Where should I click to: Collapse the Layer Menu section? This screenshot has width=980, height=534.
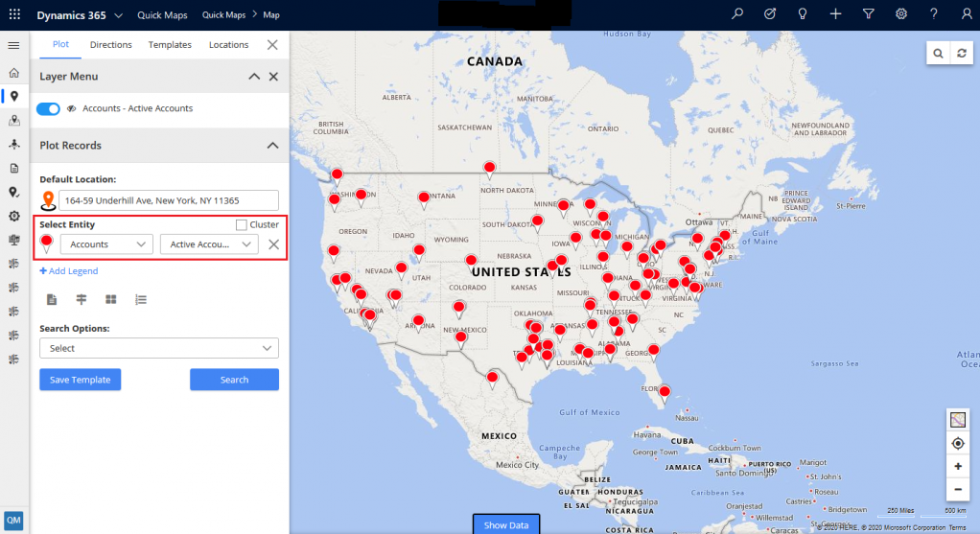(x=254, y=76)
